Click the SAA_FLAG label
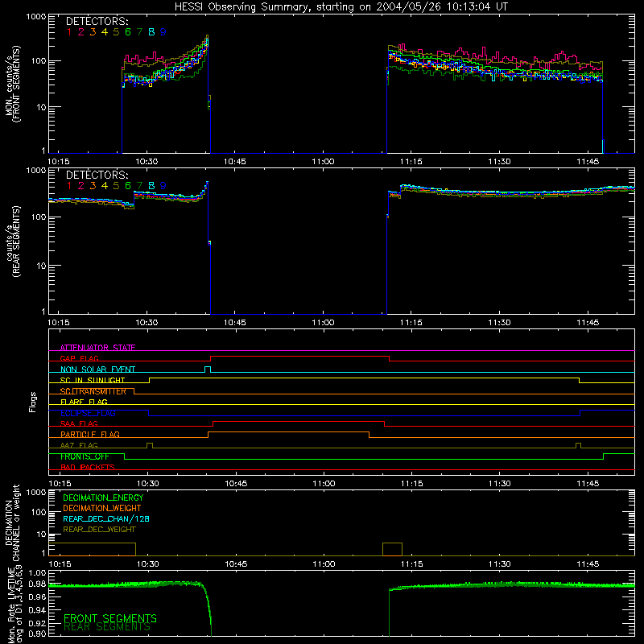This screenshot has height=644, width=644. point(79,423)
